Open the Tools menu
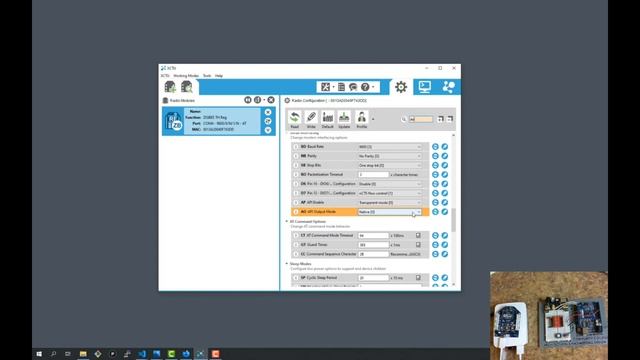This screenshot has width=640, height=360. click(207, 76)
